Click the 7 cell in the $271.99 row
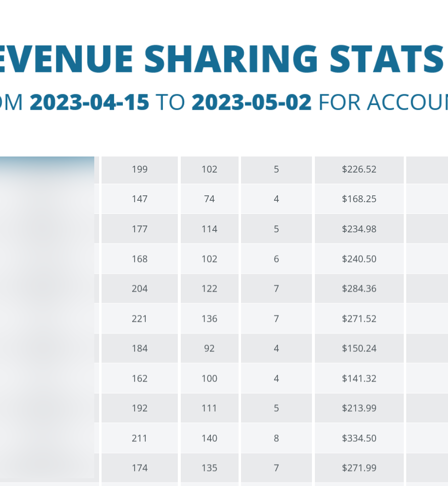Viewport: 448px width, 486px height. [x=276, y=468]
